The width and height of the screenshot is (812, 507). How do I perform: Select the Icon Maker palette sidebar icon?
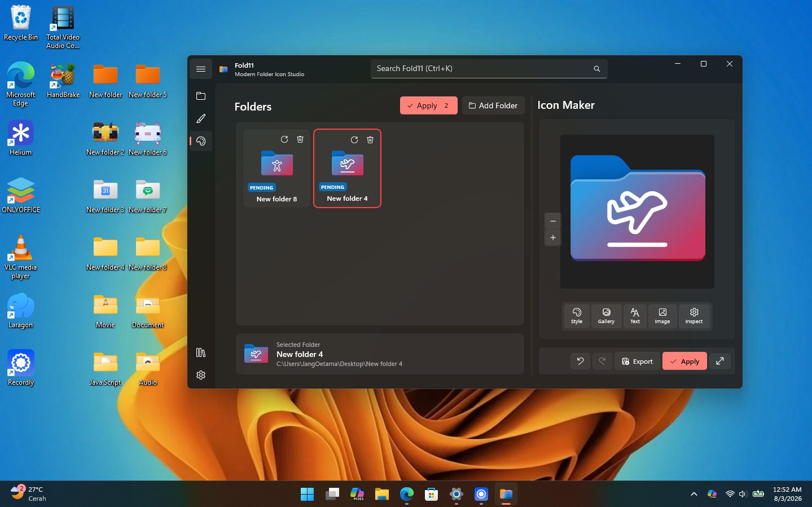click(201, 141)
